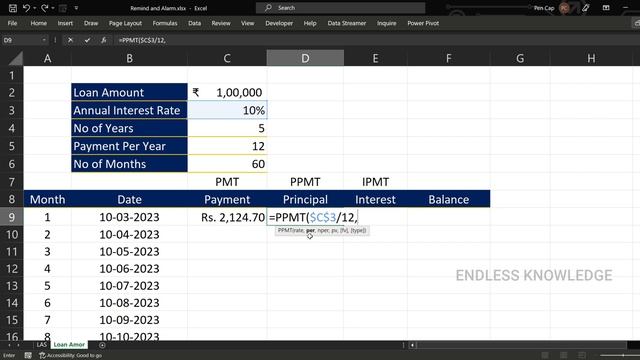Select column header E
The image size is (640, 360).
tap(375, 58)
